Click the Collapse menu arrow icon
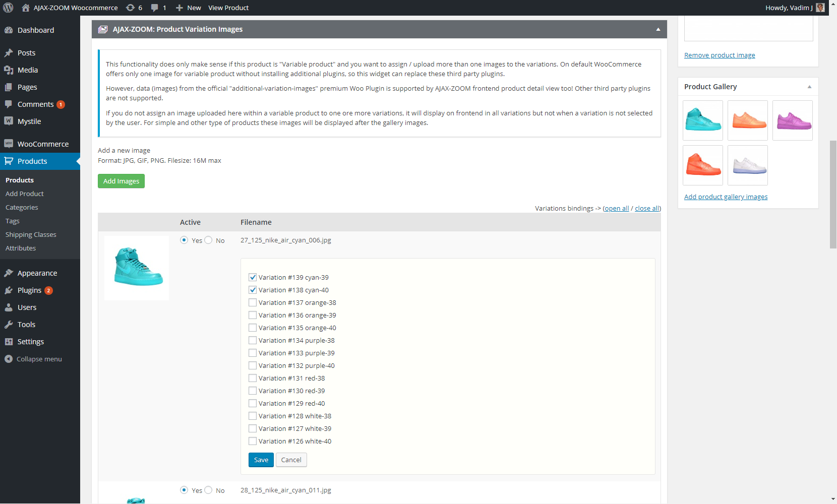The height and width of the screenshot is (504, 837). click(x=9, y=359)
